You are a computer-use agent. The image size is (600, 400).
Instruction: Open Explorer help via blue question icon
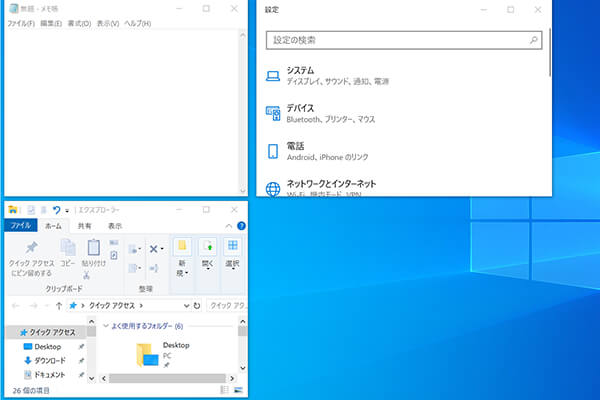(x=241, y=226)
